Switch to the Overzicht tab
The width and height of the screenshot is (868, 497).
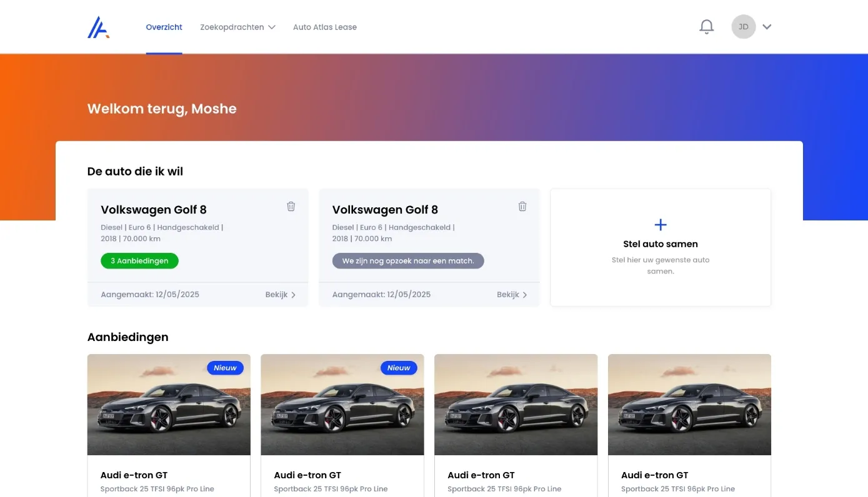[x=164, y=27]
